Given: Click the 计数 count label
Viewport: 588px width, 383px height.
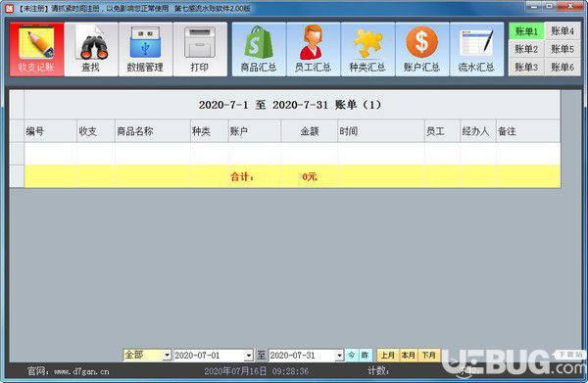Looking at the screenshot, I should (378, 371).
